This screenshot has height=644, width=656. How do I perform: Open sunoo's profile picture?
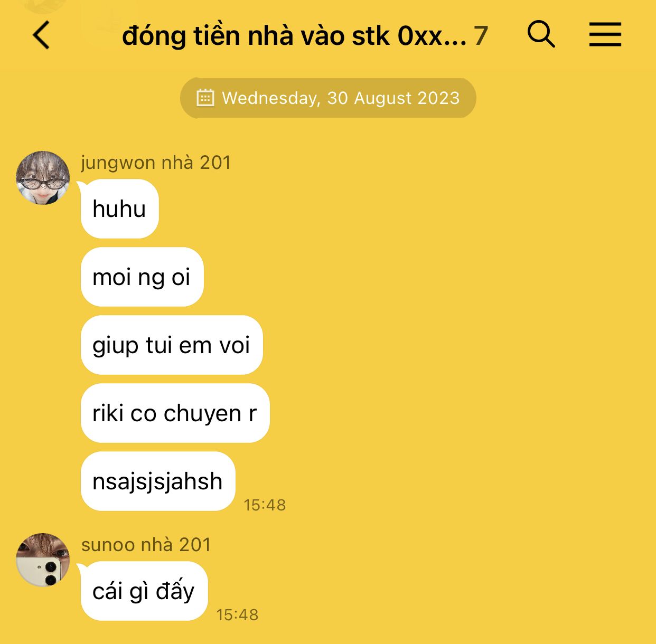[43, 560]
